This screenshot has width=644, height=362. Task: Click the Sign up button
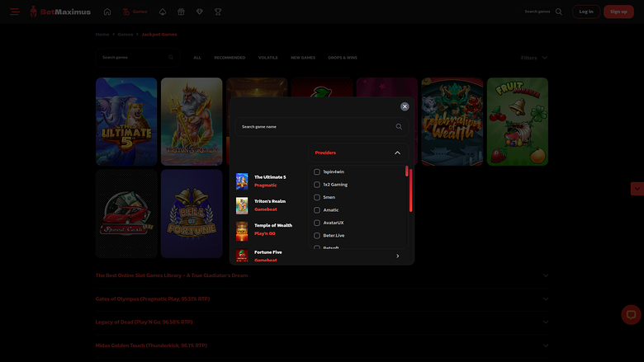pyautogui.click(x=618, y=12)
